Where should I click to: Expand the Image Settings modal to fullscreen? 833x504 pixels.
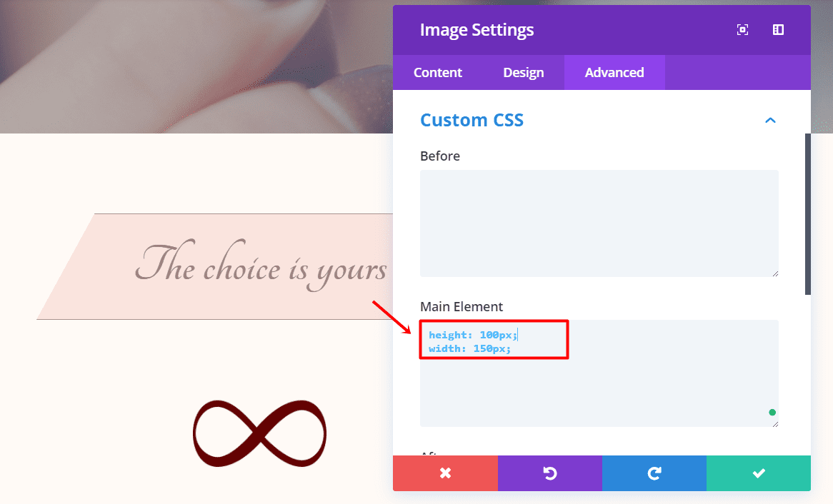(743, 30)
